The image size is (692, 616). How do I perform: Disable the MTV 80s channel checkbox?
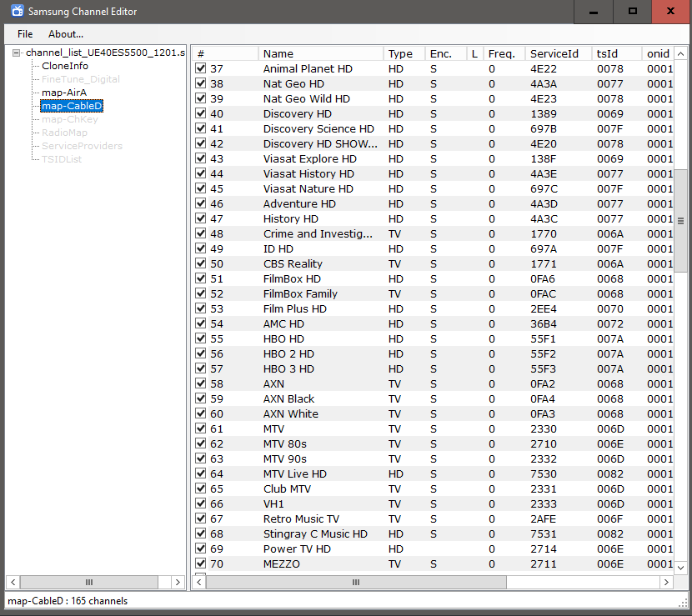(x=201, y=444)
